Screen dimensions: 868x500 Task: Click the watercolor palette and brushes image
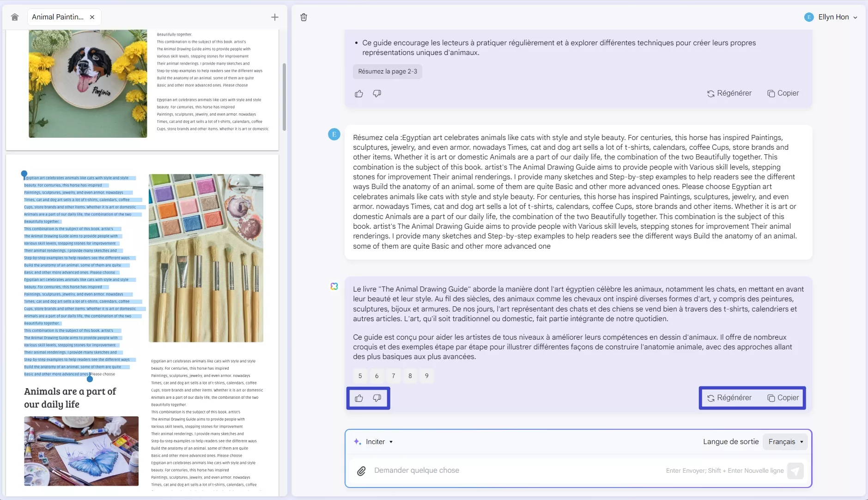[x=206, y=258]
